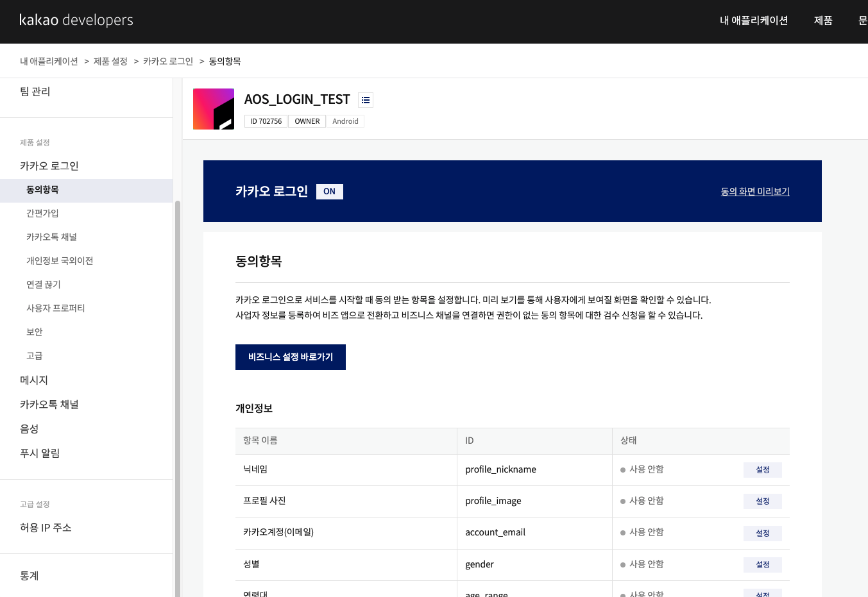This screenshot has width=868, height=597.
Task: Open 개인정보 국외이전 sidebar item
Action: click(x=60, y=261)
